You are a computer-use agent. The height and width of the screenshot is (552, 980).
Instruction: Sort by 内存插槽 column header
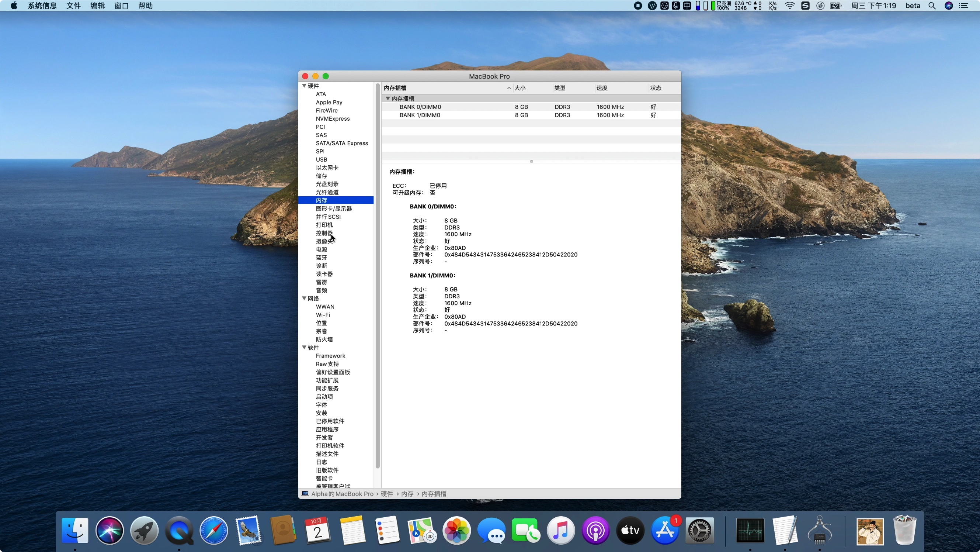tap(447, 88)
